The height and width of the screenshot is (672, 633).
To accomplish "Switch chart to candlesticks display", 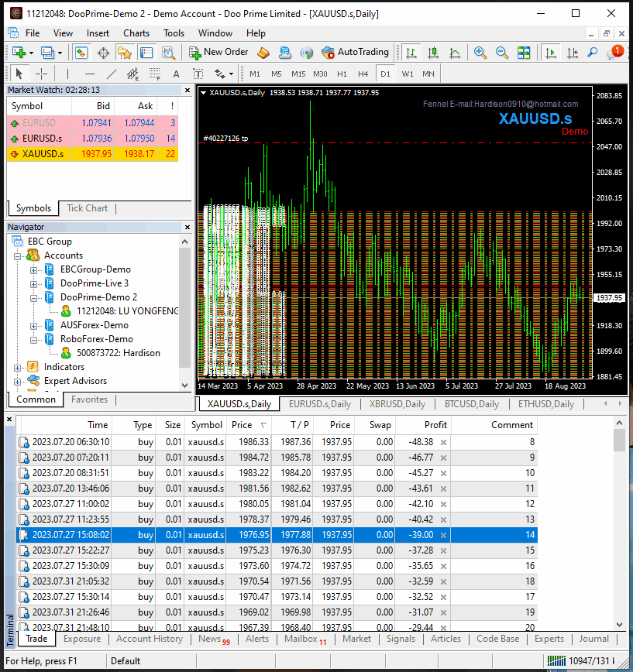I will (x=433, y=53).
